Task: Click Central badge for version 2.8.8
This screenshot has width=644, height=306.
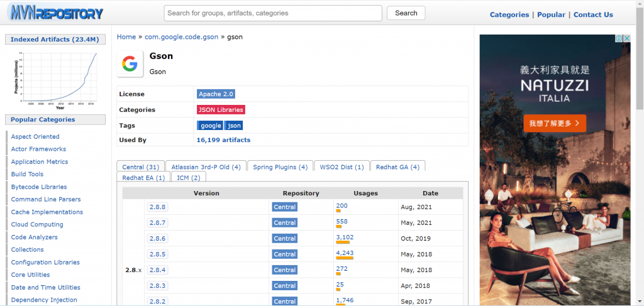Action: click(x=285, y=207)
